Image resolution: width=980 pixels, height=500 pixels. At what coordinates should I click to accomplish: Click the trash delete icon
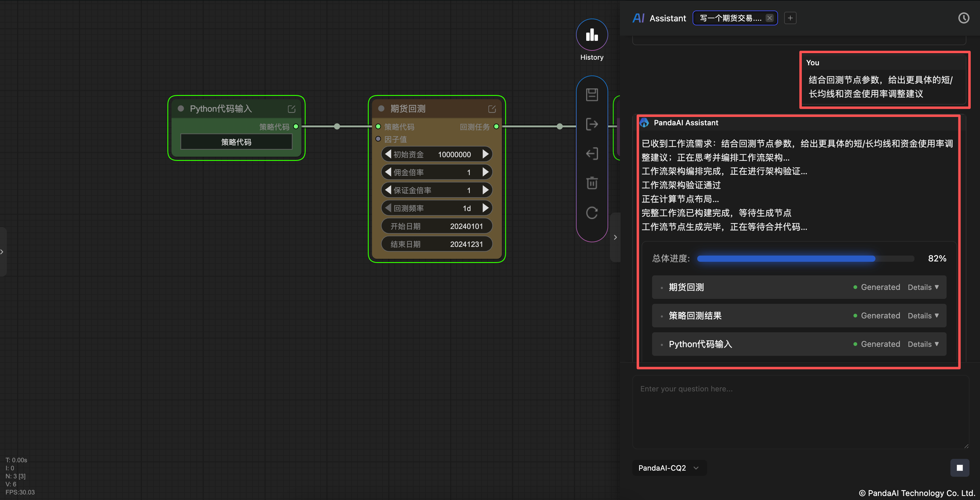(591, 183)
